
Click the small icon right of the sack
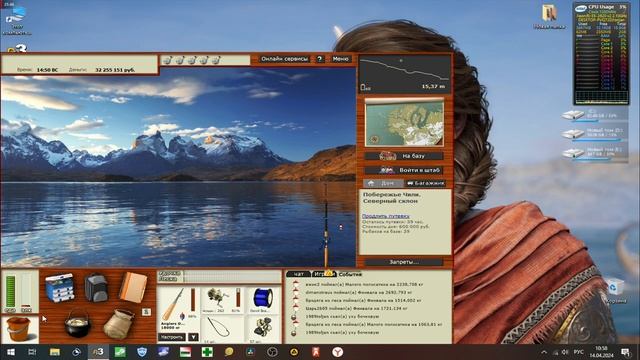tap(147, 312)
